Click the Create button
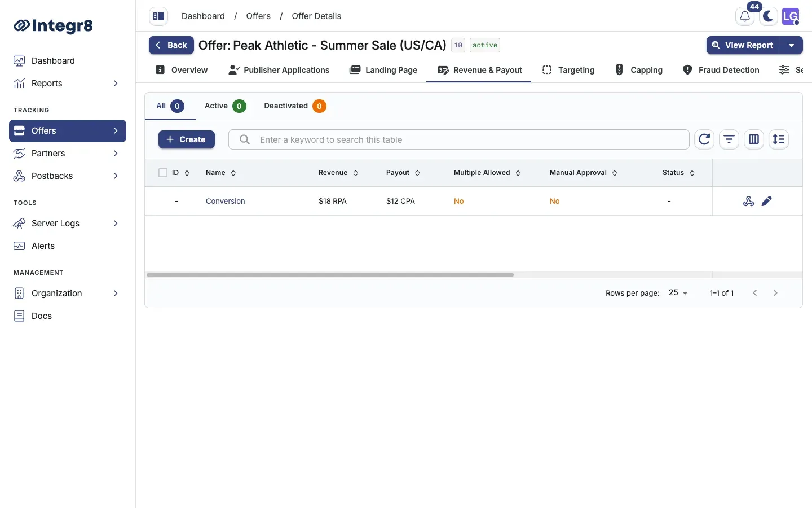The height and width of the screenshot is (508, 812). [187, 139]
